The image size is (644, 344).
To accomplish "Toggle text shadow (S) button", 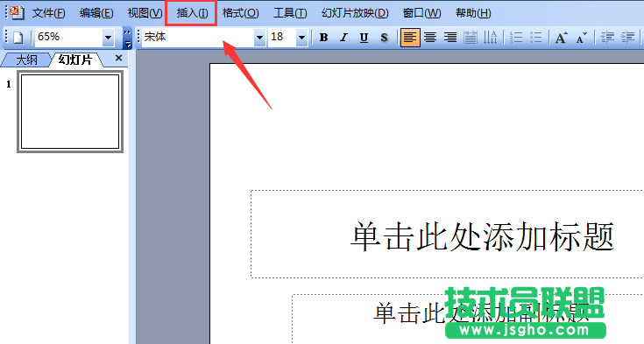I will (384, 38).
